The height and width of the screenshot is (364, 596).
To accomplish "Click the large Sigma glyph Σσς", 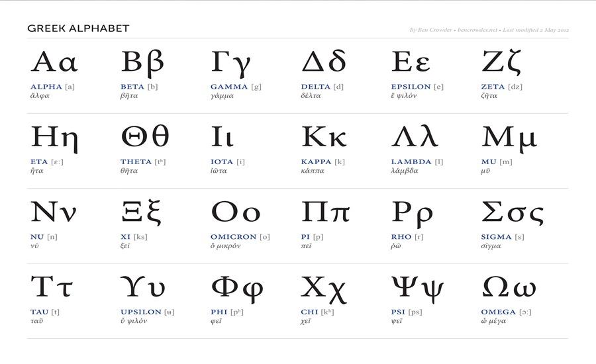I will click(x=512, y=213).
